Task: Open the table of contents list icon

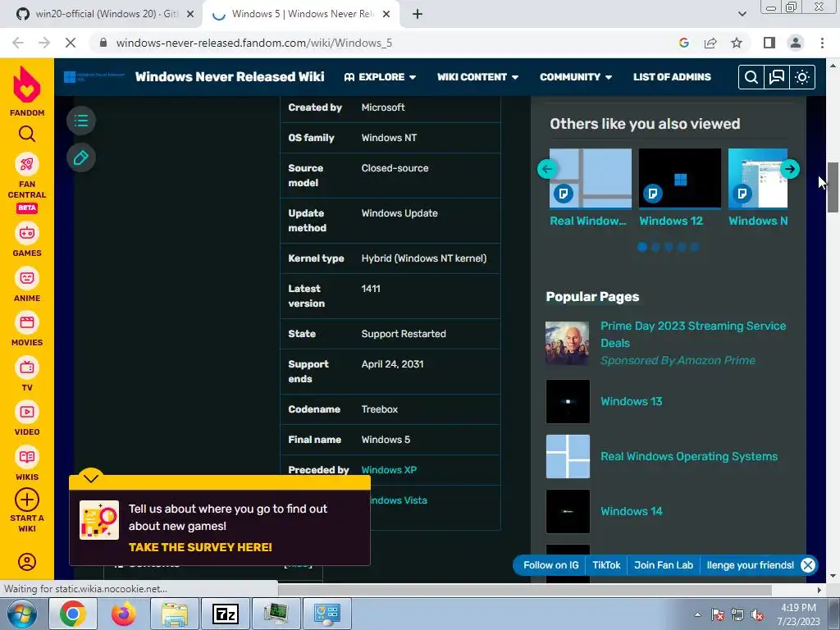Action: pyautogui.click(x=81, y=121)
